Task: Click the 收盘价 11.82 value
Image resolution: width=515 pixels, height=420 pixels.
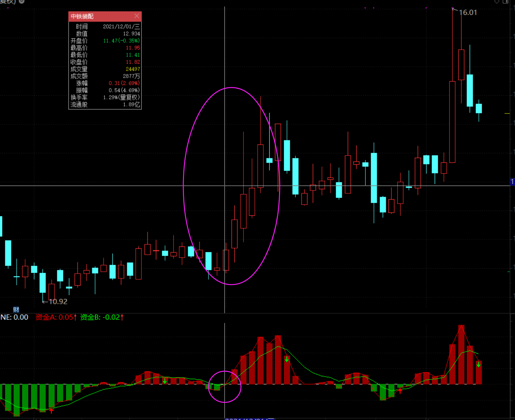Action: click(133, 62)
